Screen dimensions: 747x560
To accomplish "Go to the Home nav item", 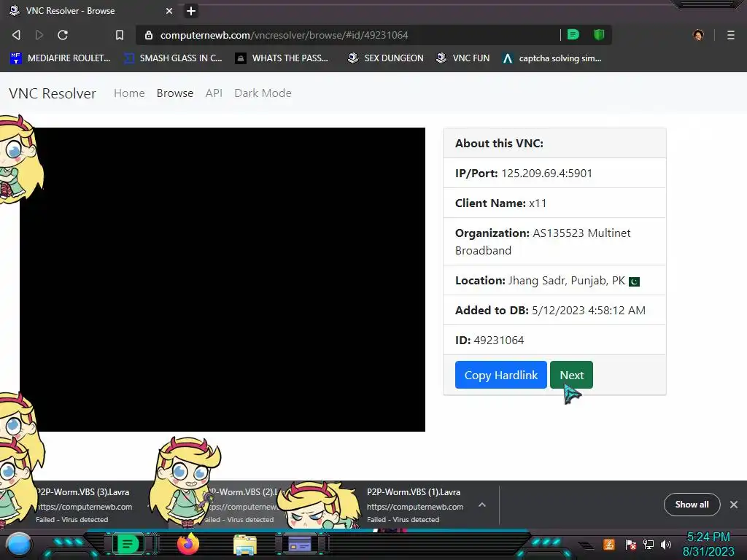I will 129,93.
